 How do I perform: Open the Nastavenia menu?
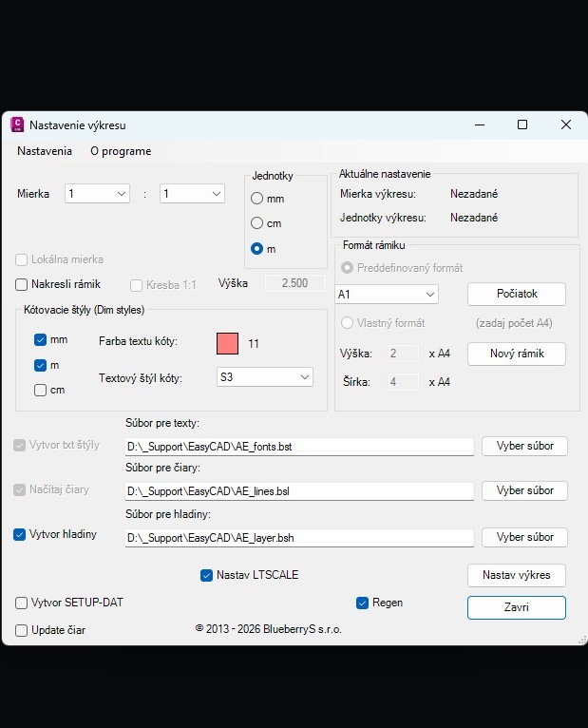[45, 151]
